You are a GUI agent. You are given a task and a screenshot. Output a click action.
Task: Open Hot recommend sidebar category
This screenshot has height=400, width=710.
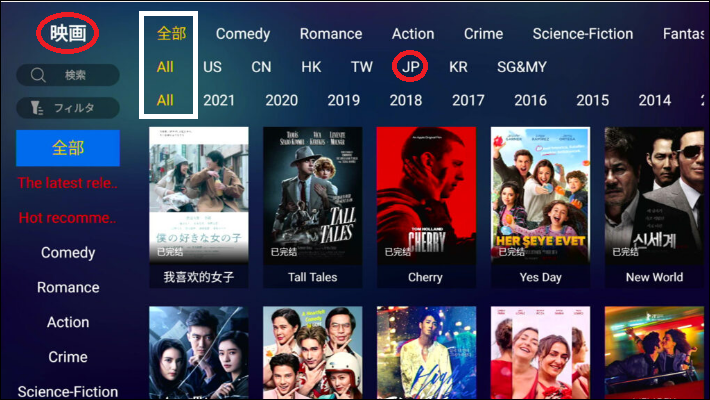[68, 218]
